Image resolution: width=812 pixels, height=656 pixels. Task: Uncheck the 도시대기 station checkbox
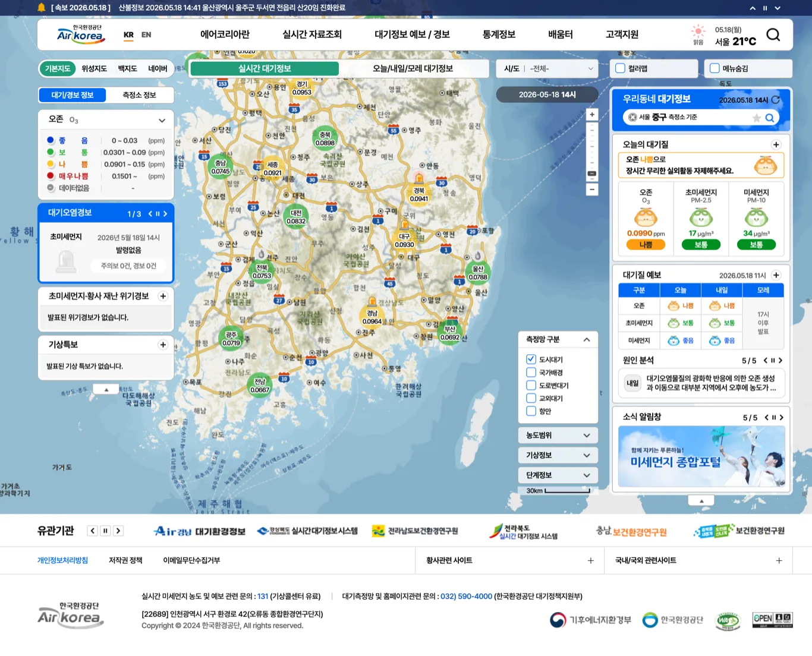(531, 359)
